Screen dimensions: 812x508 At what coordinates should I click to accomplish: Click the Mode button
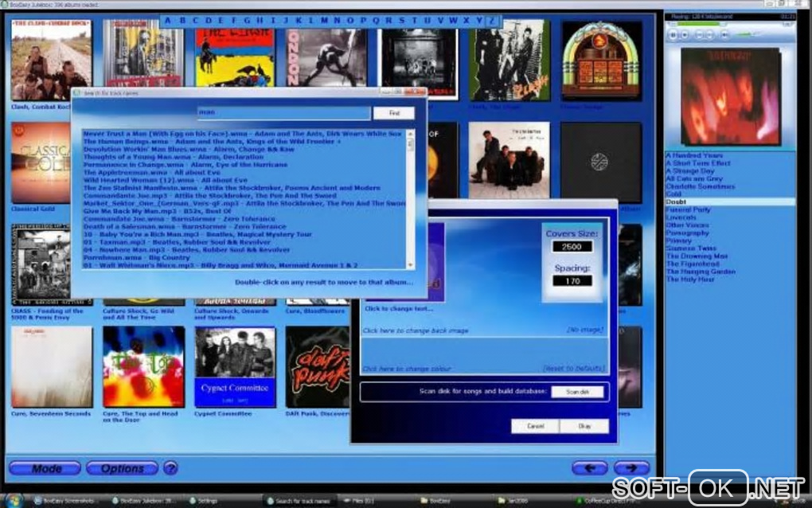pos(45,468)
